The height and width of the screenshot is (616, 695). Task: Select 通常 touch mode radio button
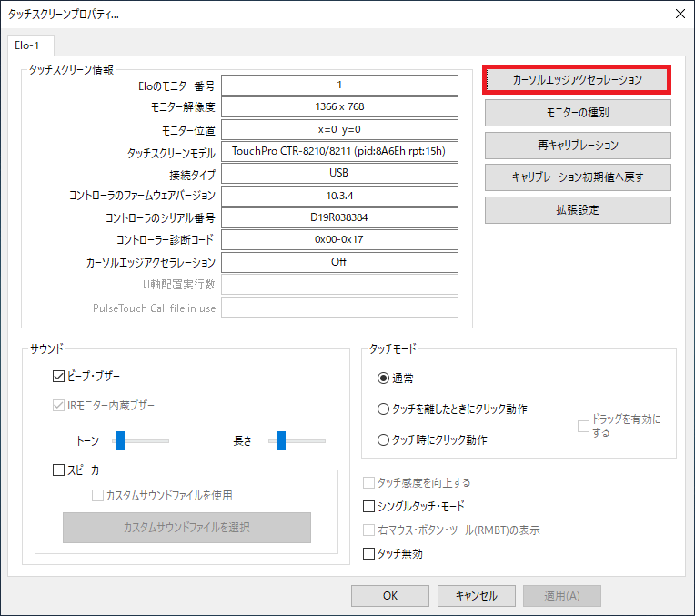pos(383,379)
